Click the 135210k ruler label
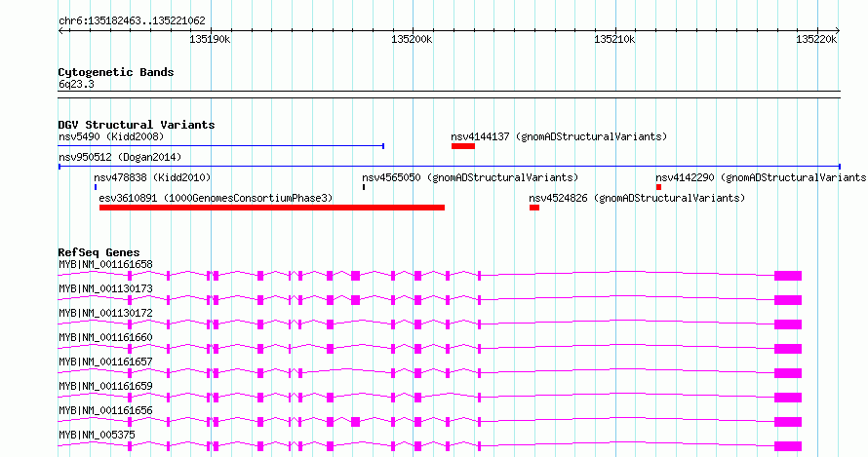The height and width of the screenshot is (457, 868). point(613,39)
